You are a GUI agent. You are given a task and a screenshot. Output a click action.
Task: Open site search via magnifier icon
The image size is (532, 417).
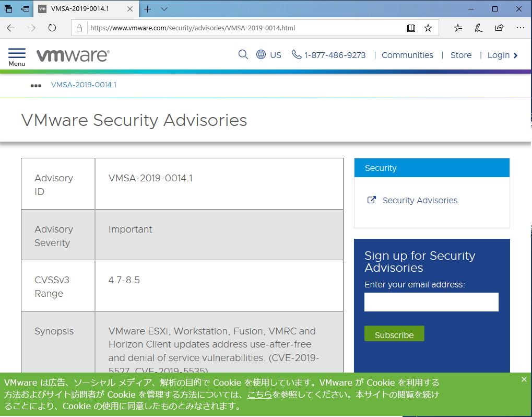(x=243, y=54)
